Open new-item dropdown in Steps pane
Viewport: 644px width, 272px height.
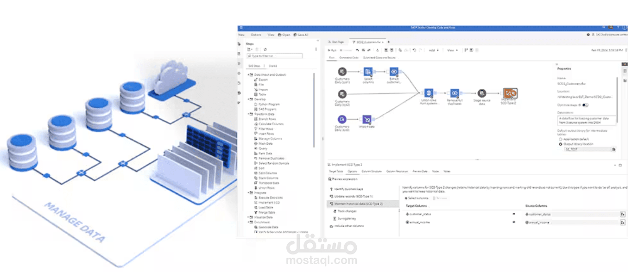pyautogui.click(x=250, y=49)
